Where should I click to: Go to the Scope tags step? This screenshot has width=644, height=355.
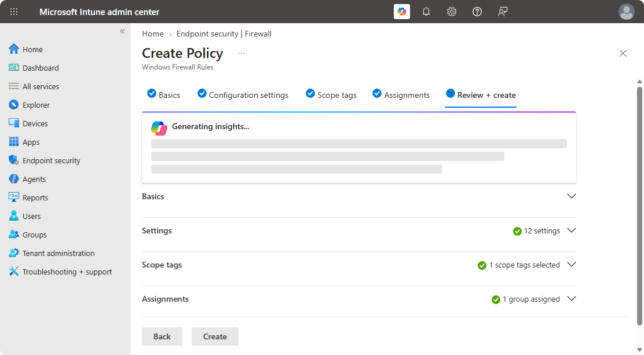(331, 94)
